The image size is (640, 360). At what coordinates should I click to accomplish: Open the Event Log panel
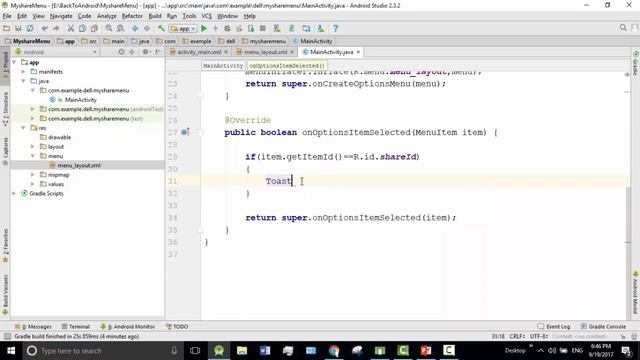pyautogui.click(x=554, y=327)
